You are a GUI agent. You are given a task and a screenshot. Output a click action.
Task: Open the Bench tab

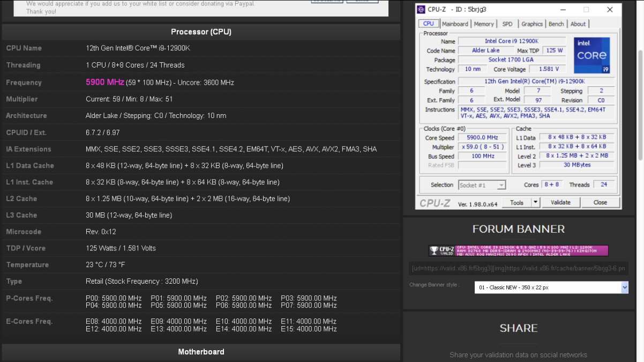556,24
